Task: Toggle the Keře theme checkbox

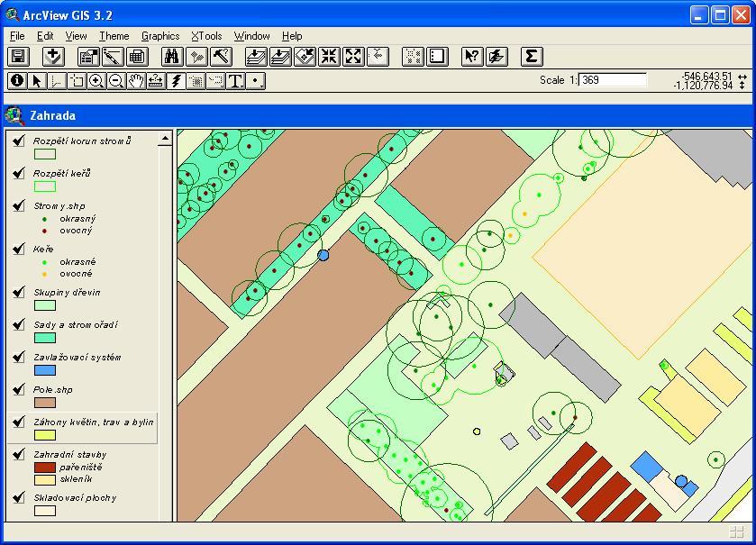Action: click(x=19, y=248)
